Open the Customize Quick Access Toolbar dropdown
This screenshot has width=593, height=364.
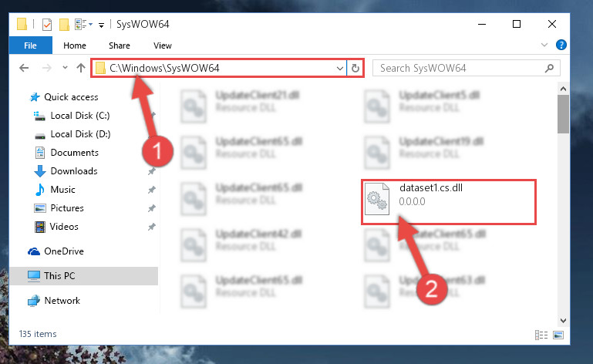coord(101,25)
